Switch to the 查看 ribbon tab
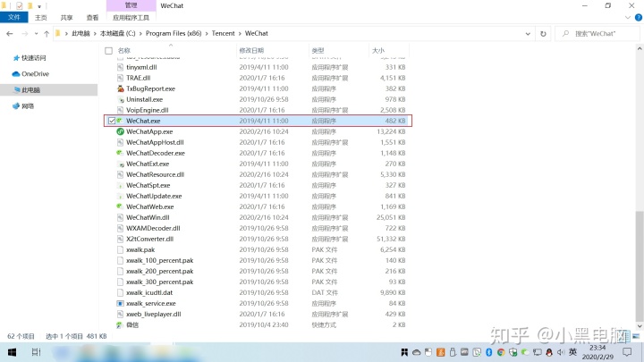Viewport: 644px width, 362px height. (x=92, y=18)
